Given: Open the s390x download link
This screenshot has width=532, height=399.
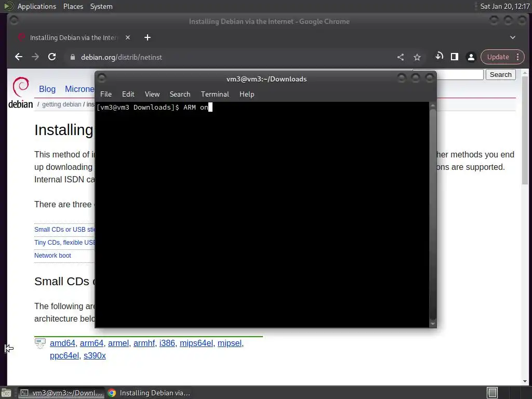Looking at the screenshot, I should (95, 355).
